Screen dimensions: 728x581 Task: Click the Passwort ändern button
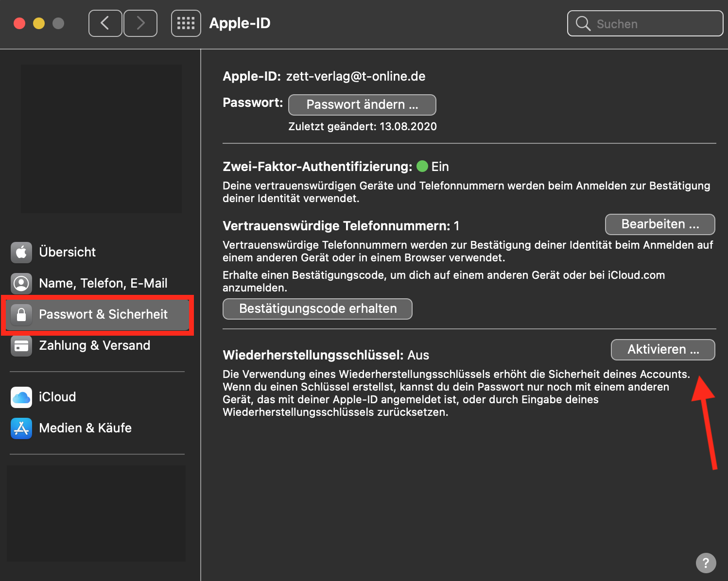tap(362, 105)
